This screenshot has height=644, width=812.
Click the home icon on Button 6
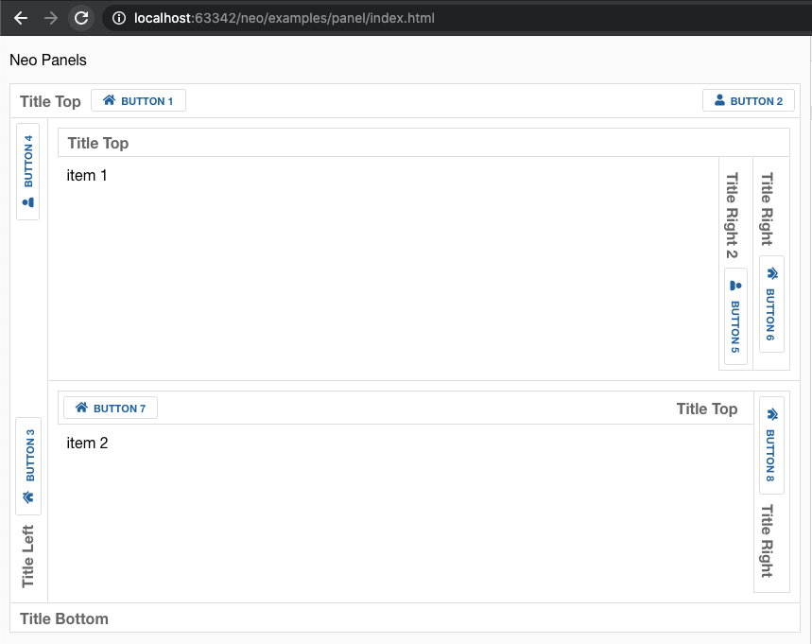[771, 273]
